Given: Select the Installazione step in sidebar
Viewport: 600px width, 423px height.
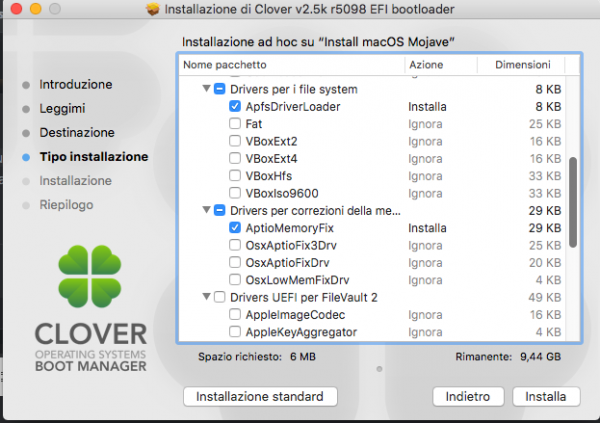Looking at the screenshot, I should coord(75,181).
